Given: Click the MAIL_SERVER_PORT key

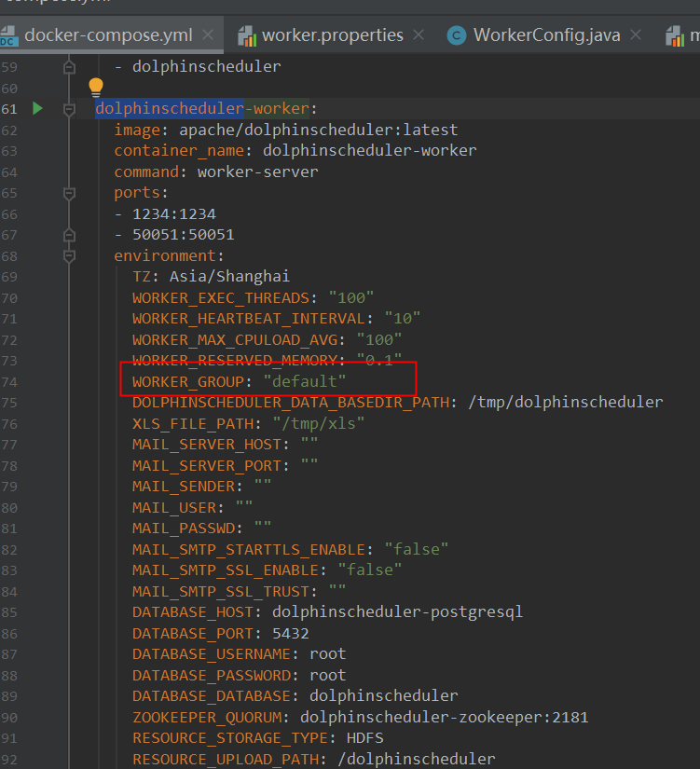Looking at the screenshot, I should (x=207, y=466).
